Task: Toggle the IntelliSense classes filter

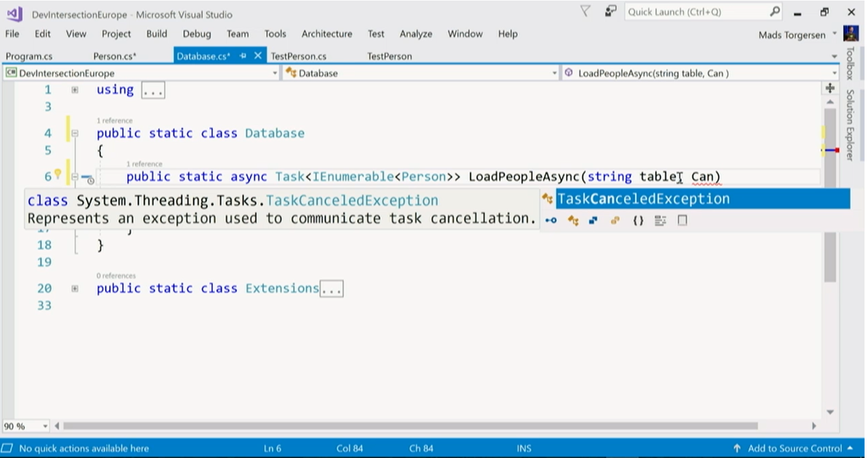Action: pos(573,221)
